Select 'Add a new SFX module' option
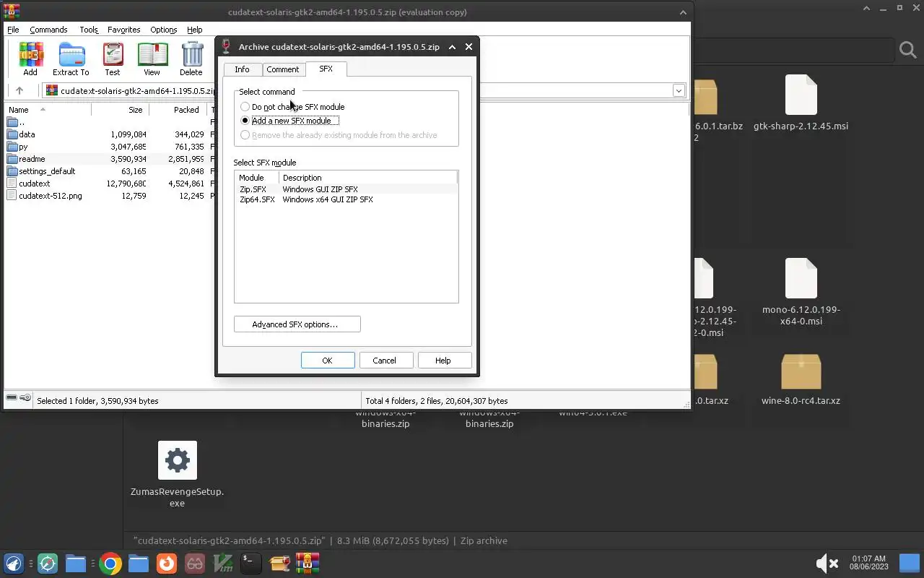The height and width of the screenshot is (578, 924). (289, 121)
